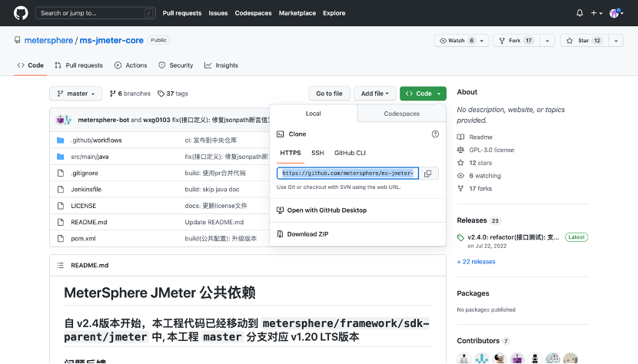Open the plus create-new menu
This screenshot has width=638, height=364.
tap(596, 13)
